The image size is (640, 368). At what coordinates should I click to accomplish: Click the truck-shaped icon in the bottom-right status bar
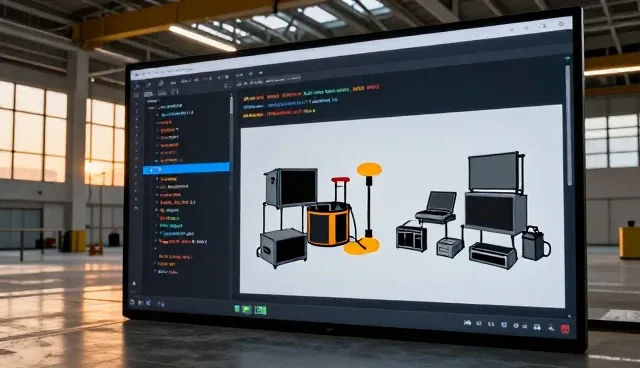coord(467,323)
